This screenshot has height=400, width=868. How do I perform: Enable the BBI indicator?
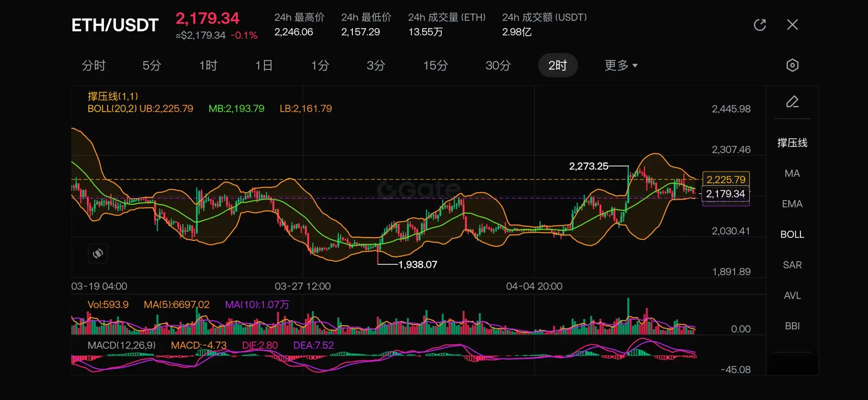coord(792,326)
